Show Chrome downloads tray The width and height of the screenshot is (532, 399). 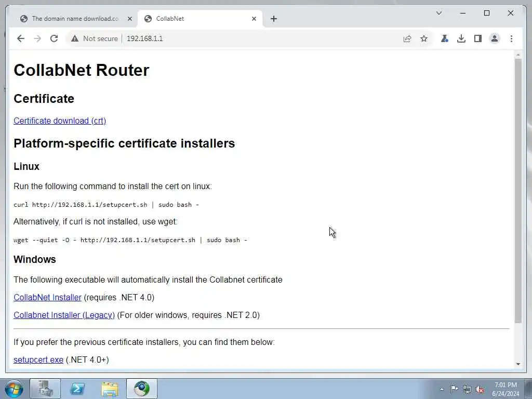(461, 38)
